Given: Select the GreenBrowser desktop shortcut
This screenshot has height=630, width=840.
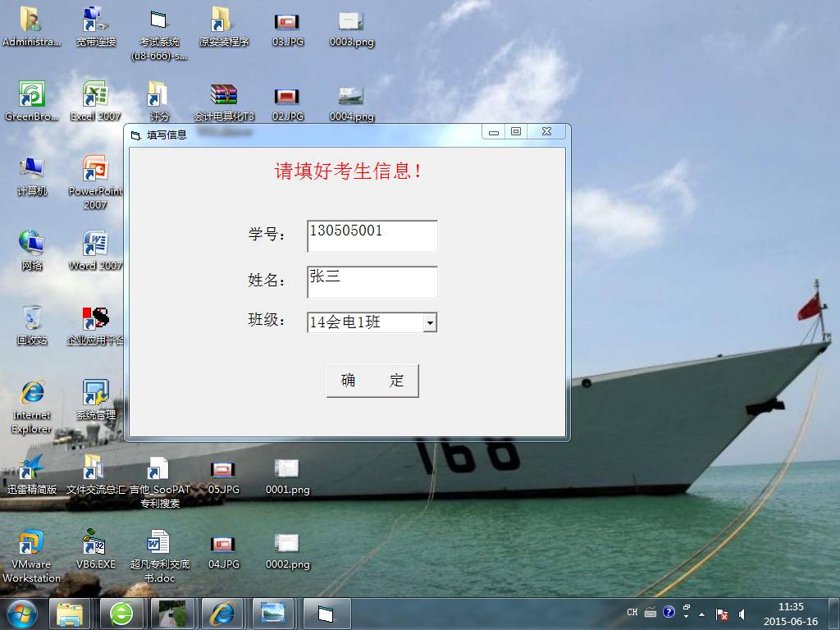Looking at the screenshot, I should pos(31,95).
